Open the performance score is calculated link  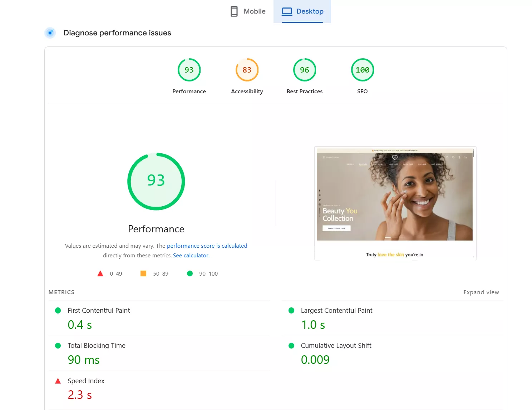207,246
